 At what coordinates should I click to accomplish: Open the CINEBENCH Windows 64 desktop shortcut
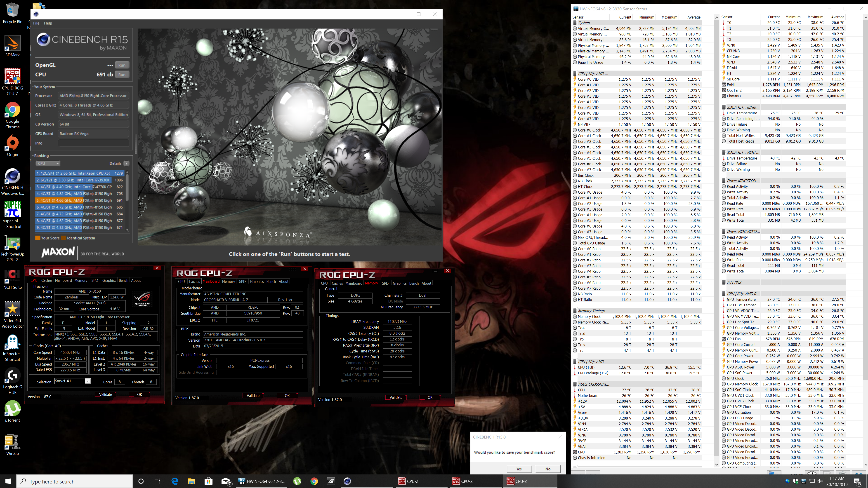point(12,182)
